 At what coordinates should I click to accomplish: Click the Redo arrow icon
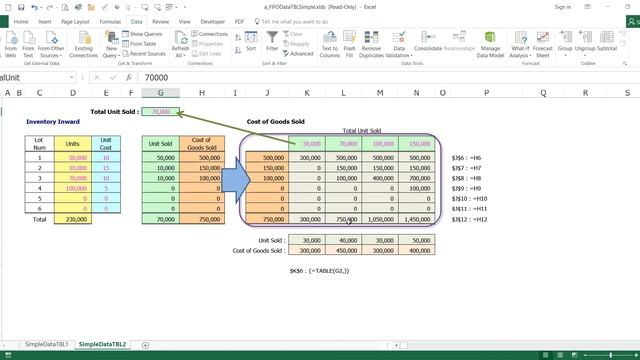pyautogui.click(x=49, y=7)
